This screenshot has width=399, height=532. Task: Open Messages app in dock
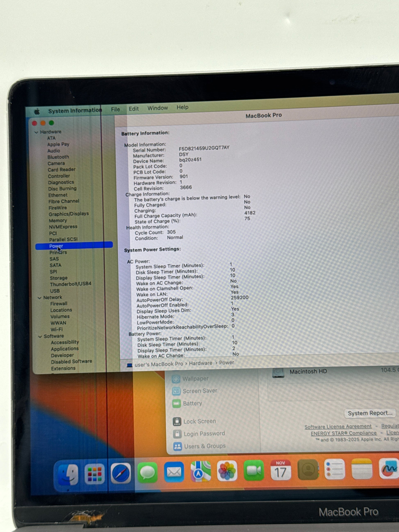click(147, 472)
